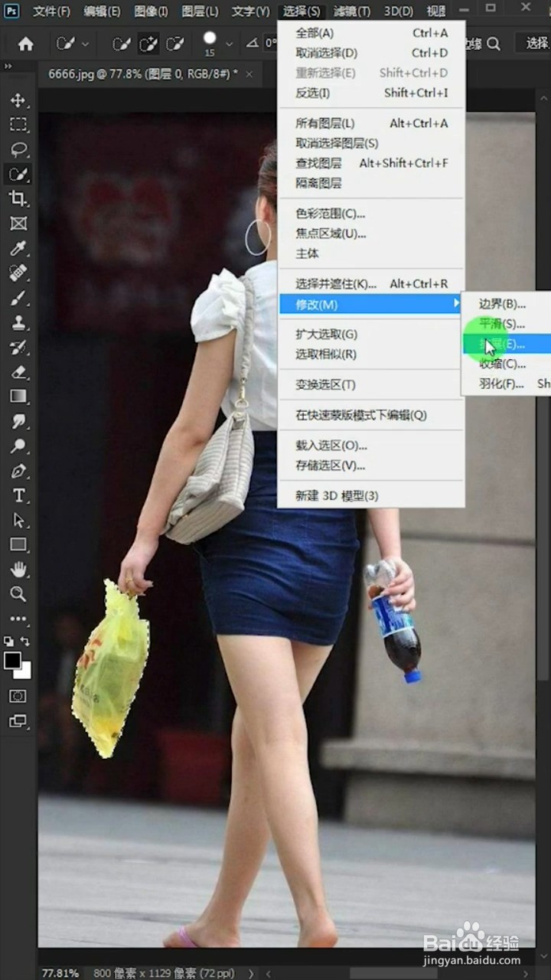
Task: Select the Path Selection tool
Action: (x=18, y=520)
